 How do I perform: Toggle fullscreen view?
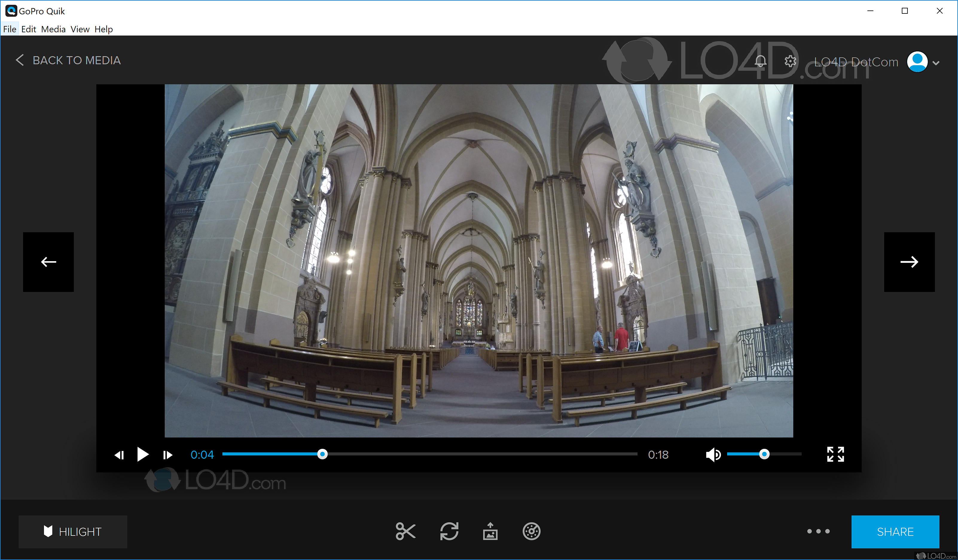pos(835,455)
